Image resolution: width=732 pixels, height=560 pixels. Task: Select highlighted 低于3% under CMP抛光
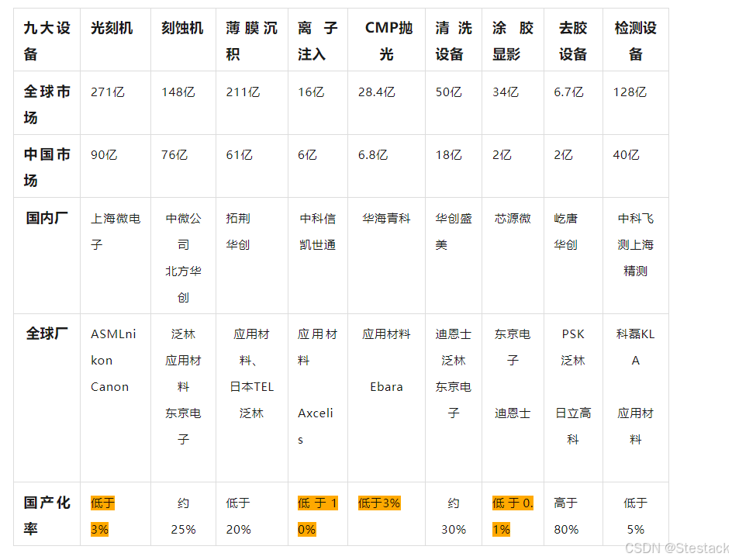(x=379, y=503)
